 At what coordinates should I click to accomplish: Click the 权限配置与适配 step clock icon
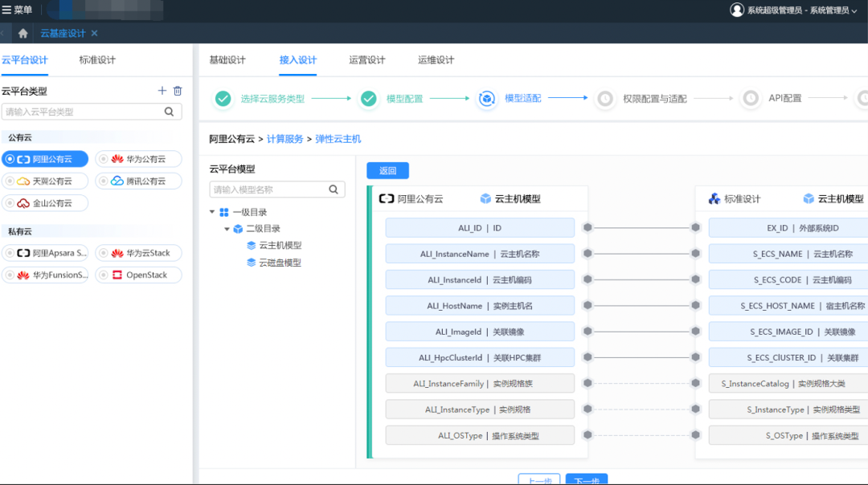605,99
